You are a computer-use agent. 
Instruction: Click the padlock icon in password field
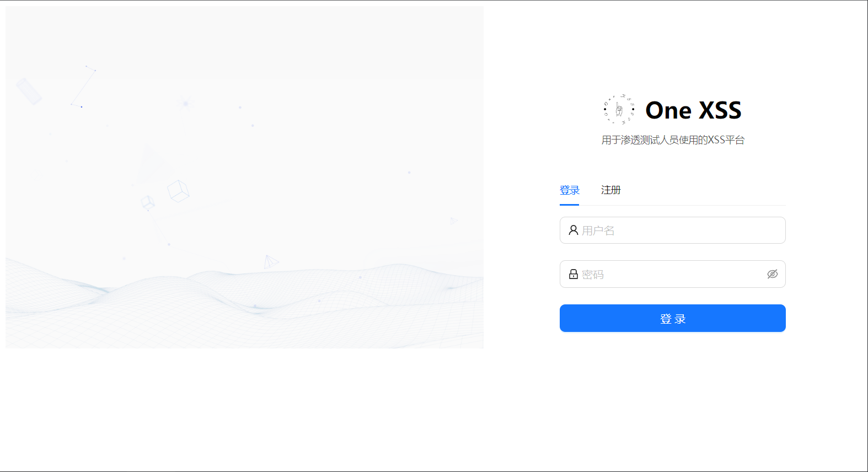574,274
